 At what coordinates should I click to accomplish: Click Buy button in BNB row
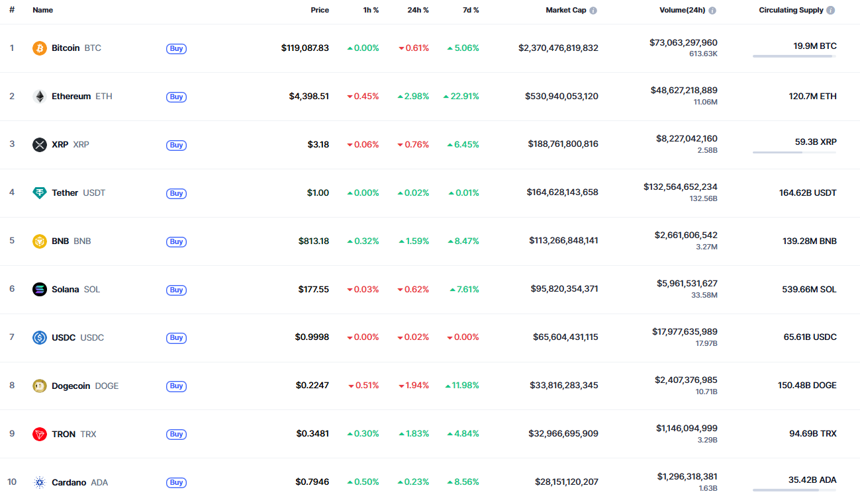pyautogui.click(x=176, y=241)
